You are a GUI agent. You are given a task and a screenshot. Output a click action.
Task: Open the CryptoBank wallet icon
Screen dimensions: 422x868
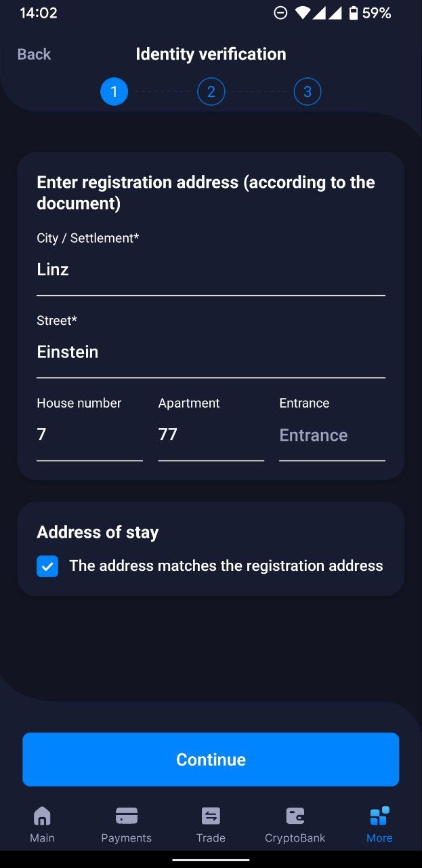point(295,816)
